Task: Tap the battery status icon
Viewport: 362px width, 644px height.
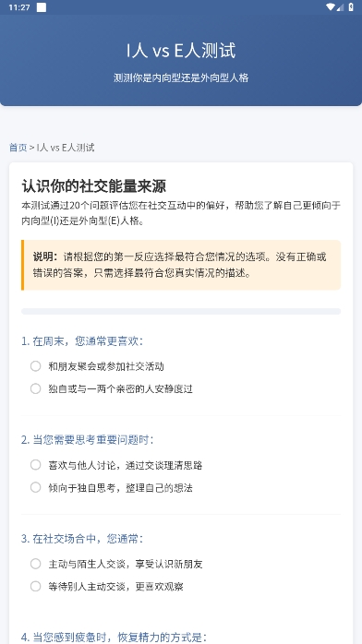Action: click(x=351, y=7)
